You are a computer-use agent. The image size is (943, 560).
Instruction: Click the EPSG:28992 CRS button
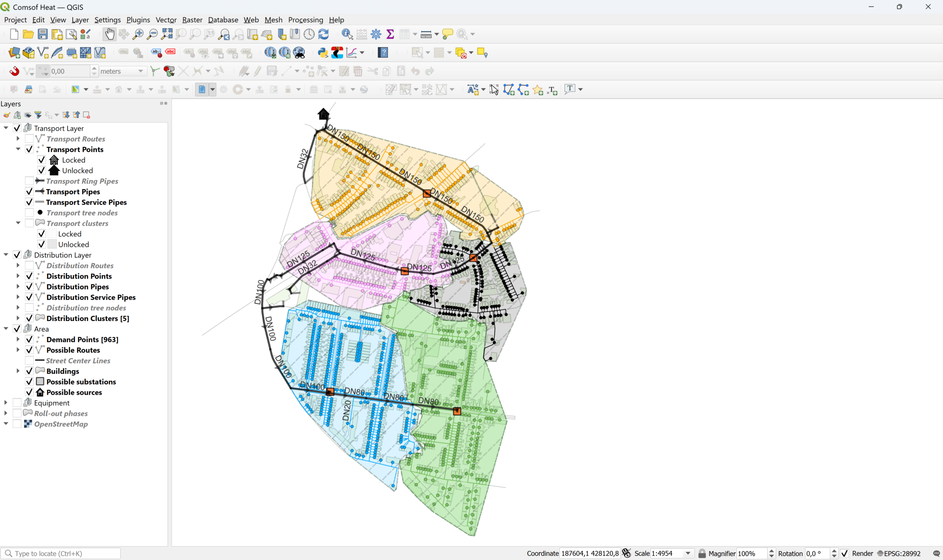point(899,553)
